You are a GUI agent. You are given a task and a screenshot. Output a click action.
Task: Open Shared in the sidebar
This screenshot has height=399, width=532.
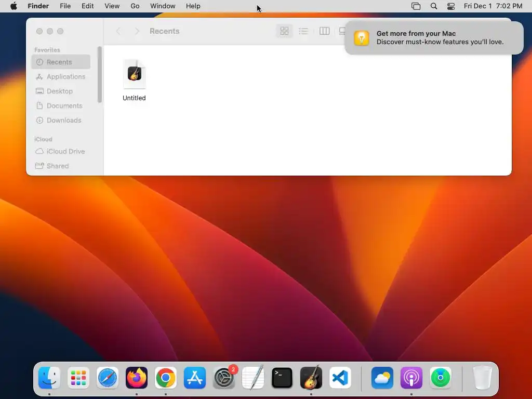(61, 166)
